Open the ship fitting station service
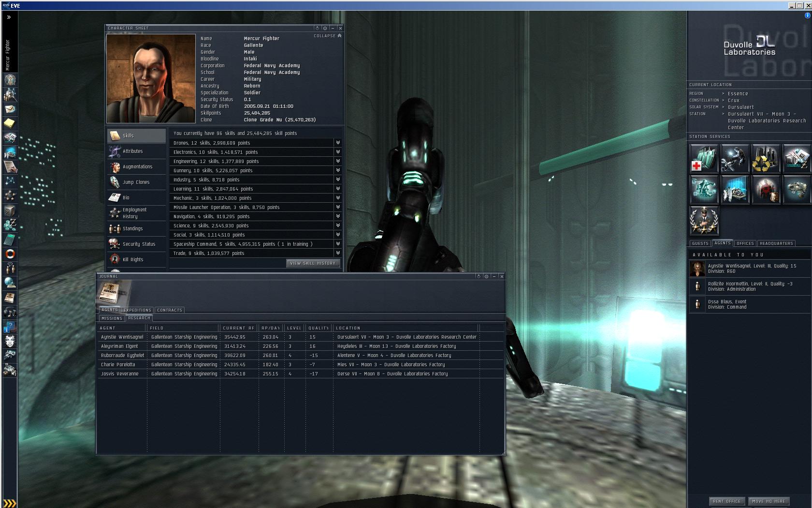 796,189
